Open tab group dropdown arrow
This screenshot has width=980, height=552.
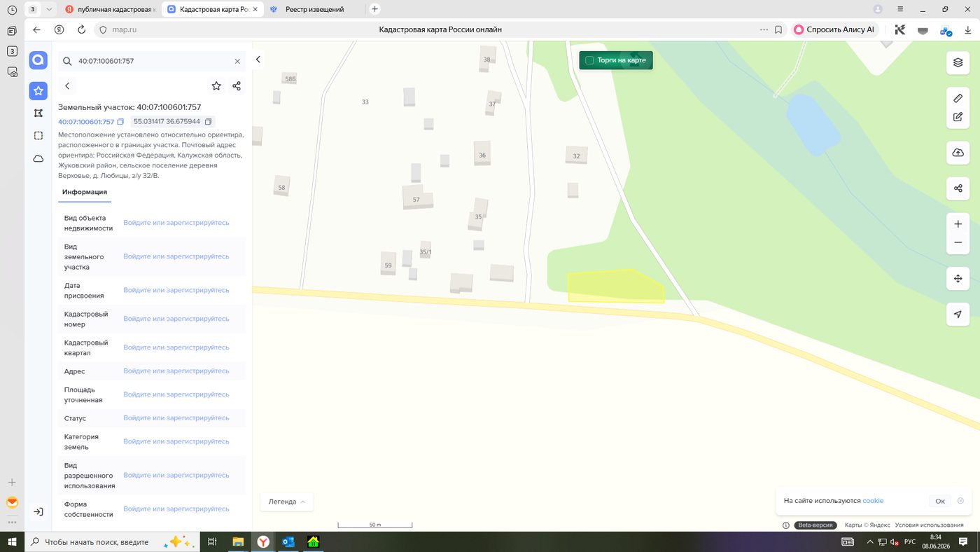point(48,9)
